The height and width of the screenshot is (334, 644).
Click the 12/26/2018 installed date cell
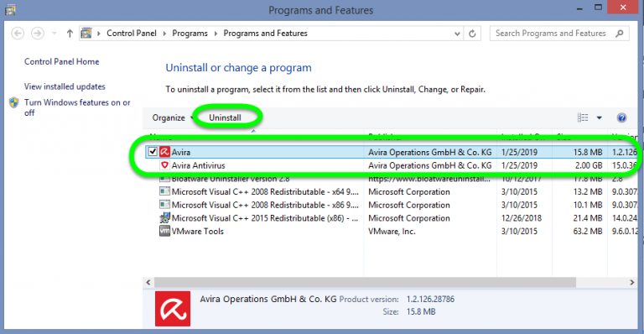point(522,218)
